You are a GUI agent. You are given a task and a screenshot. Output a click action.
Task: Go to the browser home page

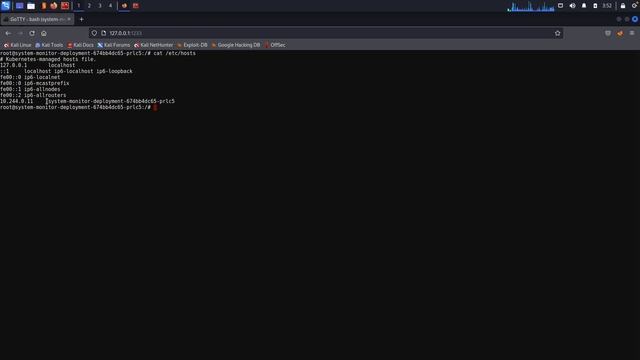pos(44,33)
